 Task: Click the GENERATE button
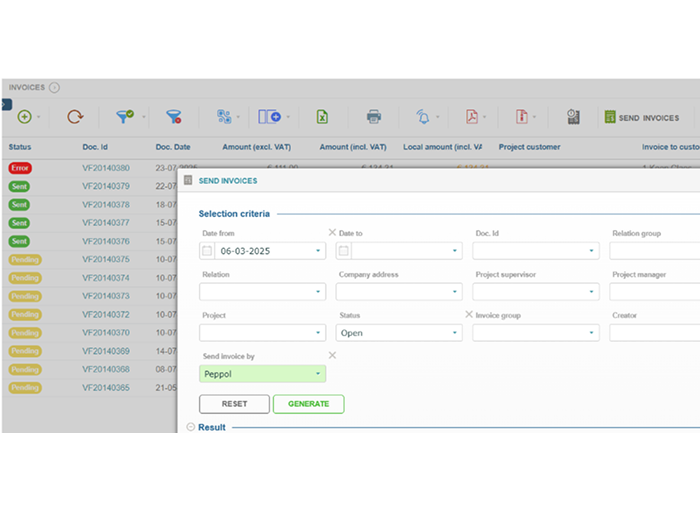coord(308,404)
